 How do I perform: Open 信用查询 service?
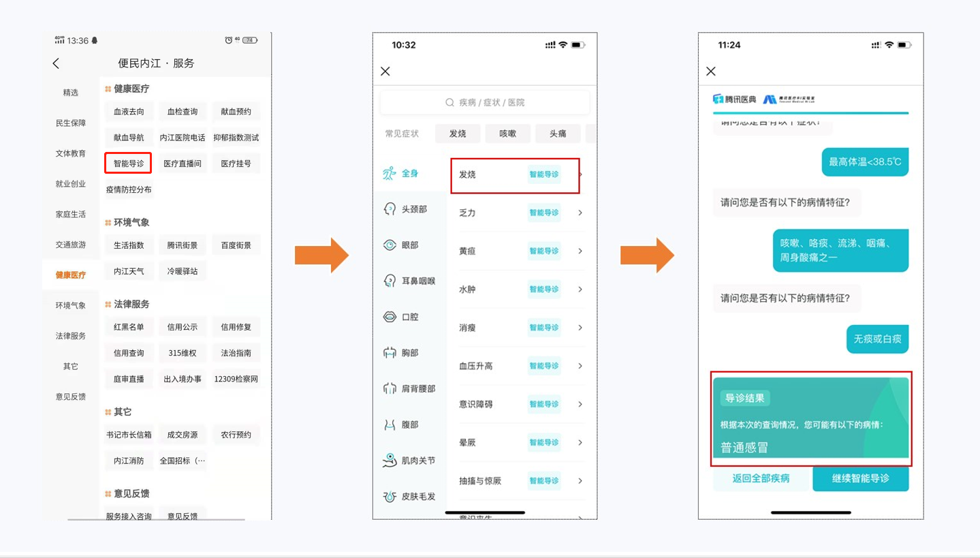(x=129, y=353)
